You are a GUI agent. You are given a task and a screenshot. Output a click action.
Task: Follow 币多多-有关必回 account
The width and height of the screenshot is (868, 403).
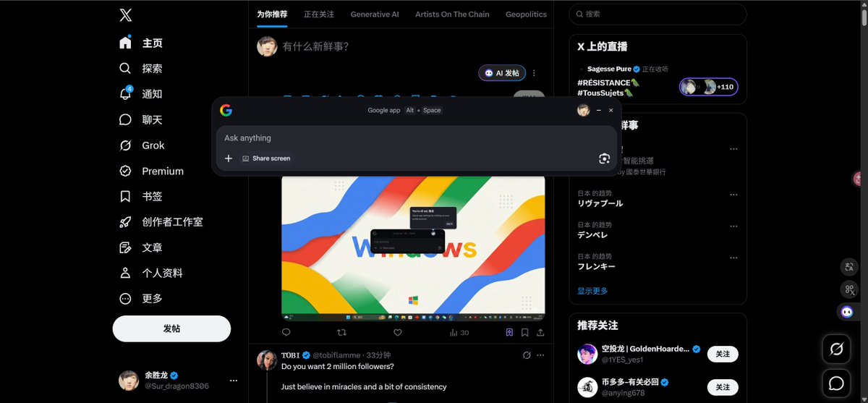tap(723, 387)
